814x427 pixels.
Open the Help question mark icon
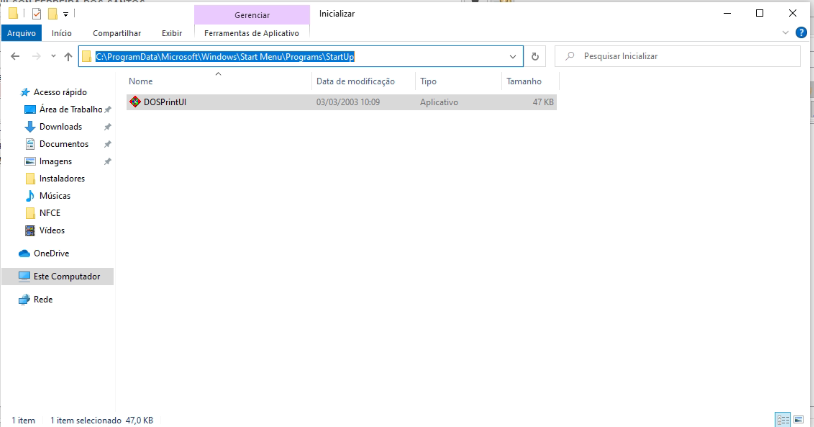coord(801,33)
